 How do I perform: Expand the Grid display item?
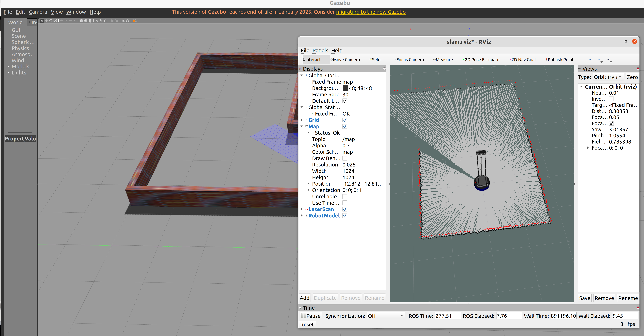coord(302,120)
